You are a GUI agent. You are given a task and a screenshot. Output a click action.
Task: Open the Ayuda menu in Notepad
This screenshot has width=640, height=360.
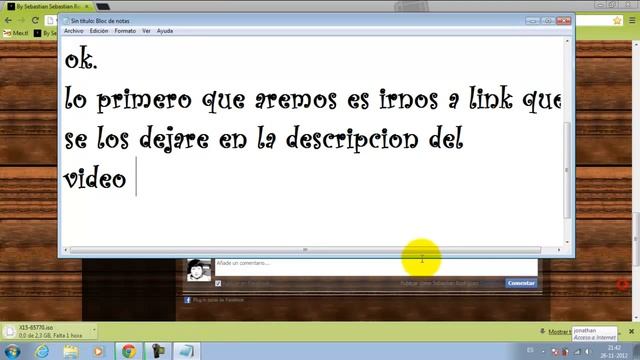click(165, 31)
